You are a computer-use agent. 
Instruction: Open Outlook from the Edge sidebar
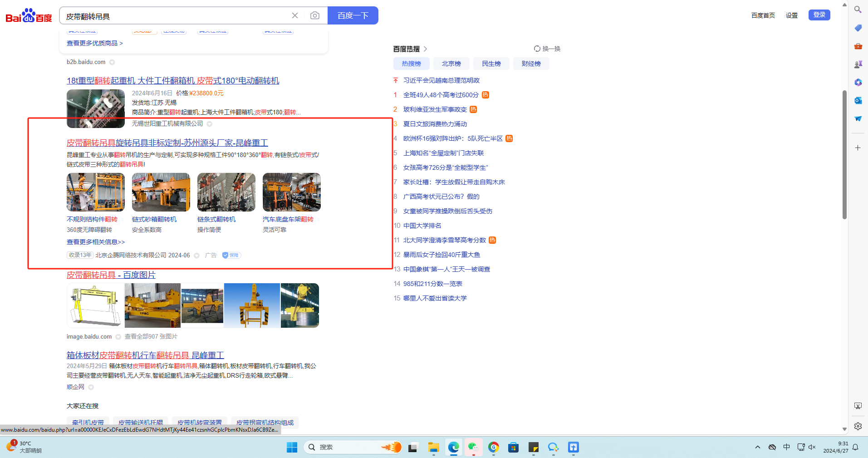[858, 100]
